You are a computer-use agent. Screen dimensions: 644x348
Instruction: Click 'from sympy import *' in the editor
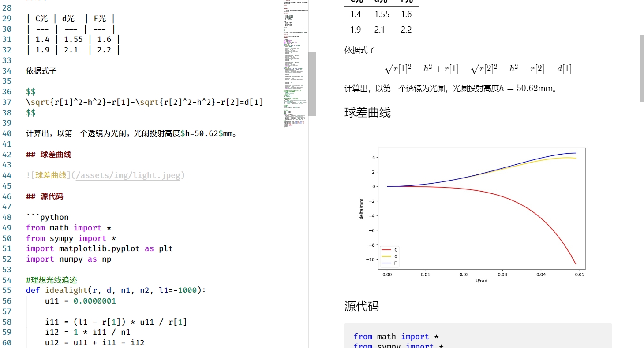coord(71,238)
